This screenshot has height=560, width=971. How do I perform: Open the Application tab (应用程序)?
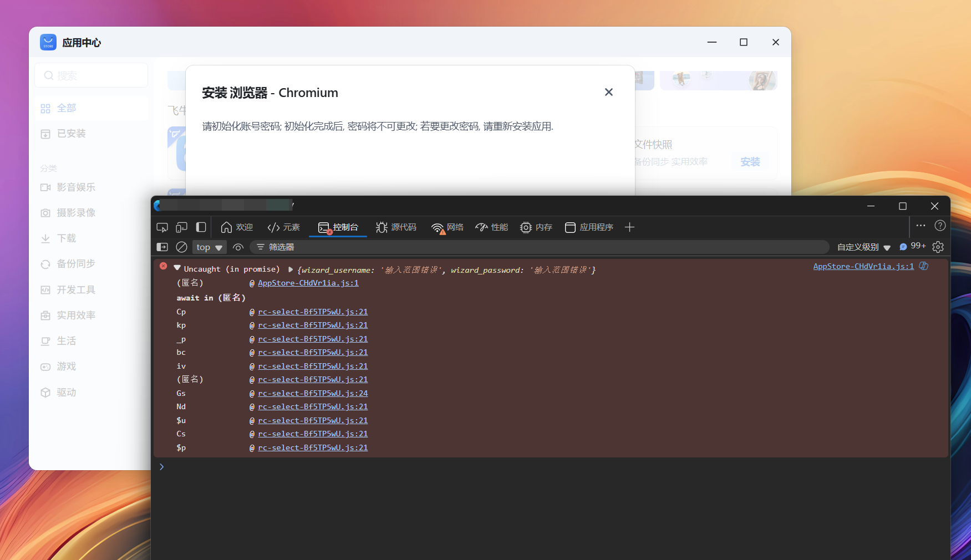589,227
